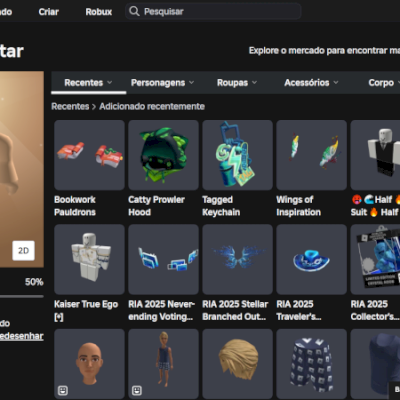Click RIA 2025 Never-ending Voting name
The image size is (400, 400).
tap(161, 310)
